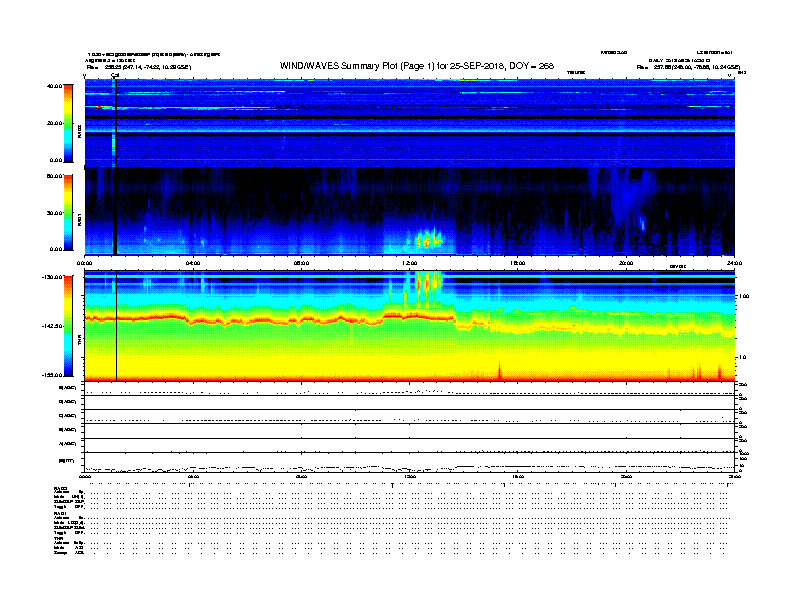Click the 08:00 tick label under RAD1 spectrogram
This screenshot has width=792, height=612.
pos(301,263)
